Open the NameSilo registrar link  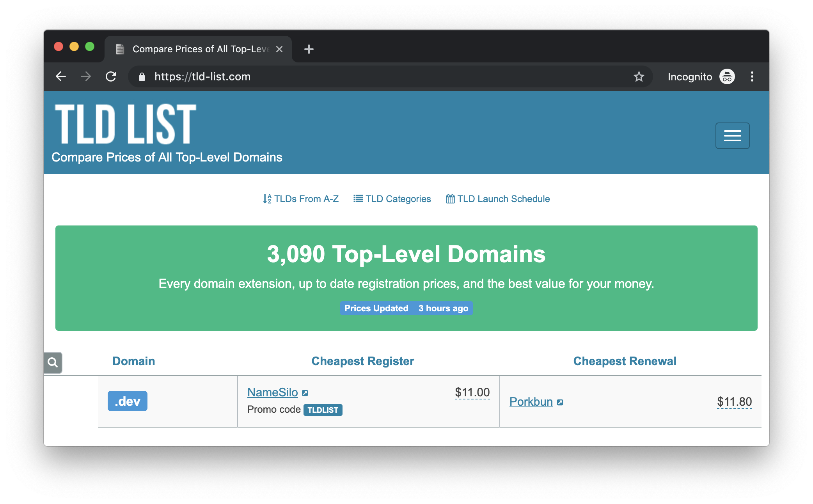(272, 392)
